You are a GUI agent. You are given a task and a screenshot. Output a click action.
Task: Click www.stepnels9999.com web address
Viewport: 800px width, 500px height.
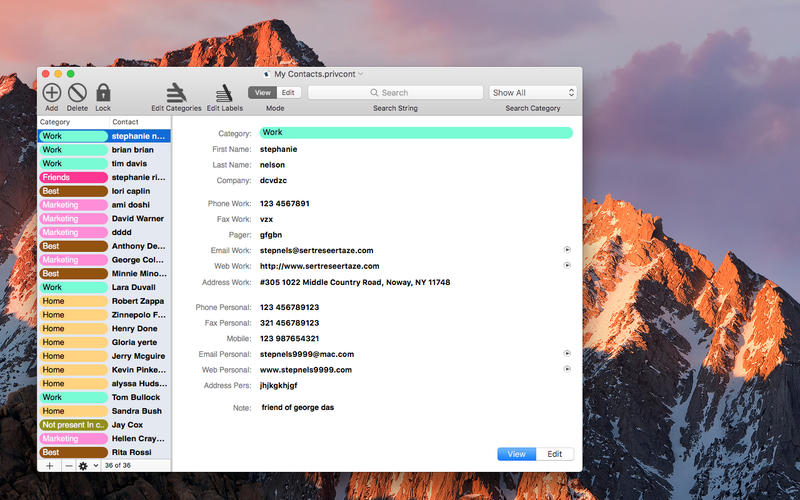coord(306,370)
